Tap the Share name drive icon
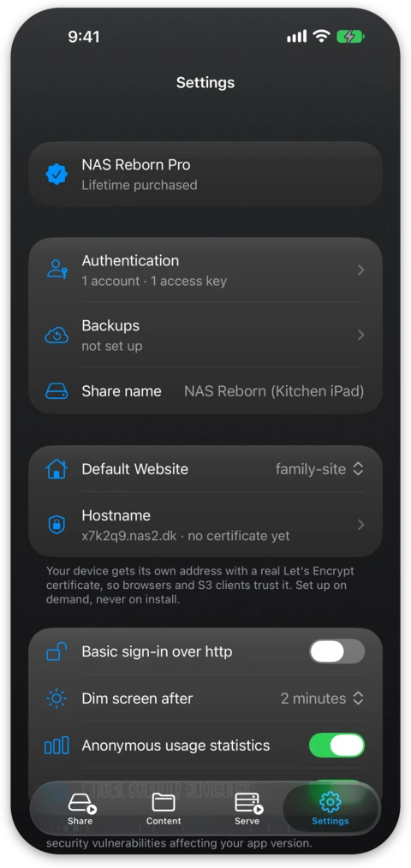411x868 pixels. [57, 391]
